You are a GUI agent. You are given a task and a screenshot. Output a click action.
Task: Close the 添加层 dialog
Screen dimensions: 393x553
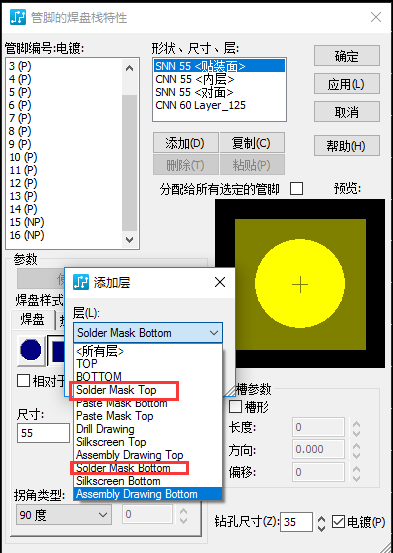pos(220,282)
